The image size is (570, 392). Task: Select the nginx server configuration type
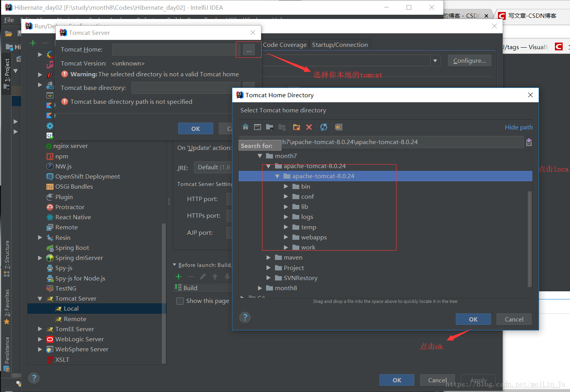coord(70,146)
